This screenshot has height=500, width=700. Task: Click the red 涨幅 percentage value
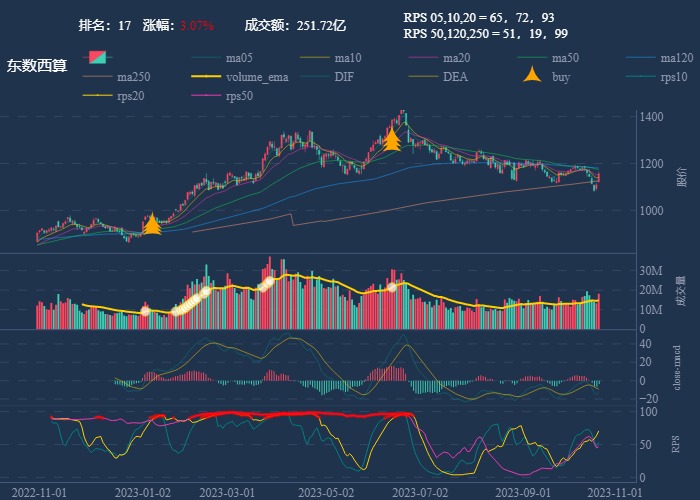tap(197, 24)
